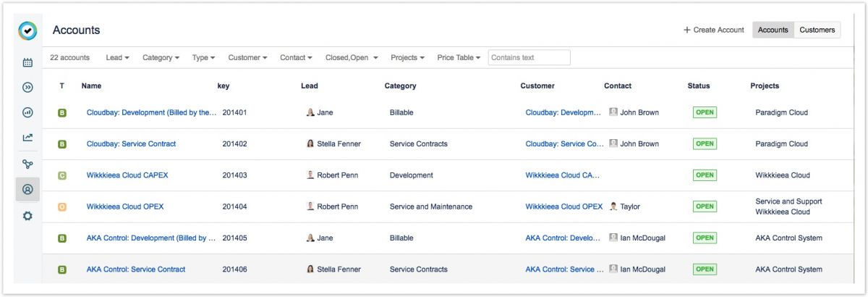The image size is (868, 297).
Task: Click the Contains text search field
Action: tap(529, 58)
